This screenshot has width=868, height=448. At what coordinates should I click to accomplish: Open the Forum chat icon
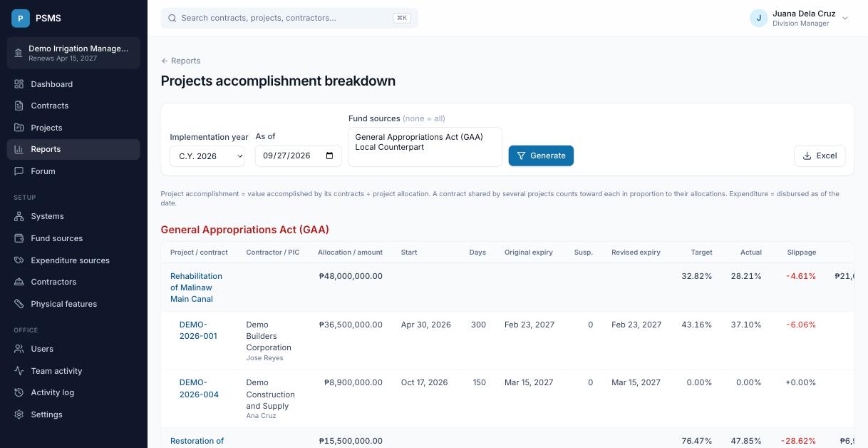pos(19,171)
